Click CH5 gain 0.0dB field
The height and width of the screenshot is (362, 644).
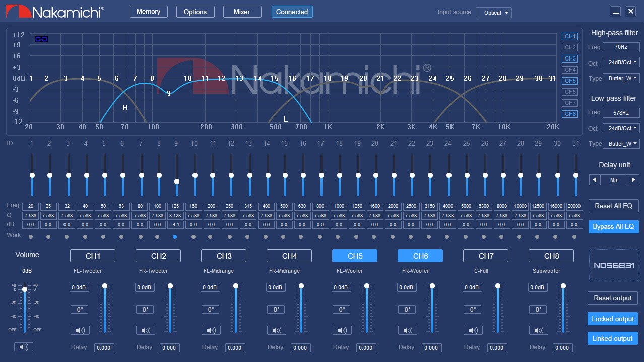click(341, 287)
